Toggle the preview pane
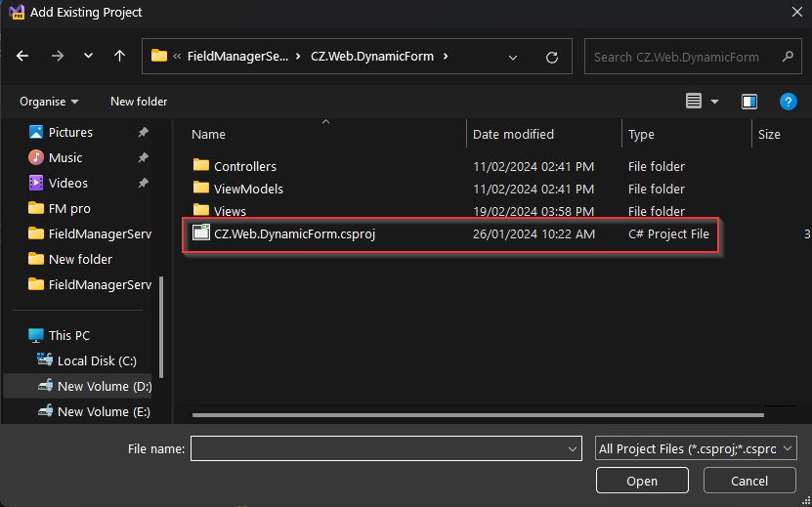The image size is (812, 507). click(749, 102)
